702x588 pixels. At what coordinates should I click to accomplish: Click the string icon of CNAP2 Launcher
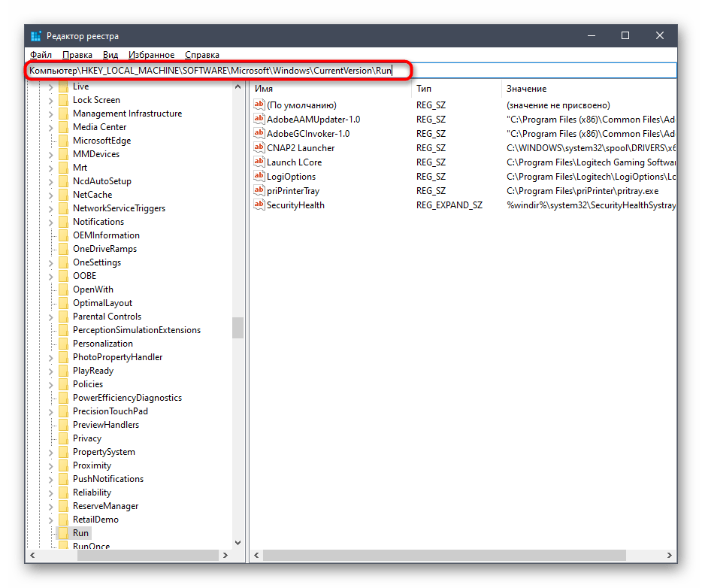tap(259, 148)
